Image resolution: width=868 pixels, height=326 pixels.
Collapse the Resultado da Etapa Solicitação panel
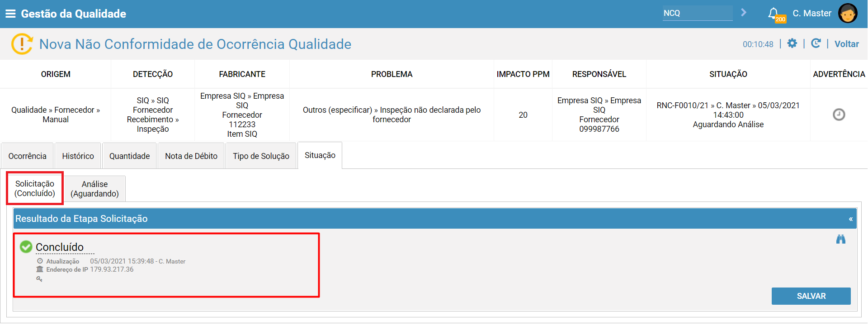[850, 219]
